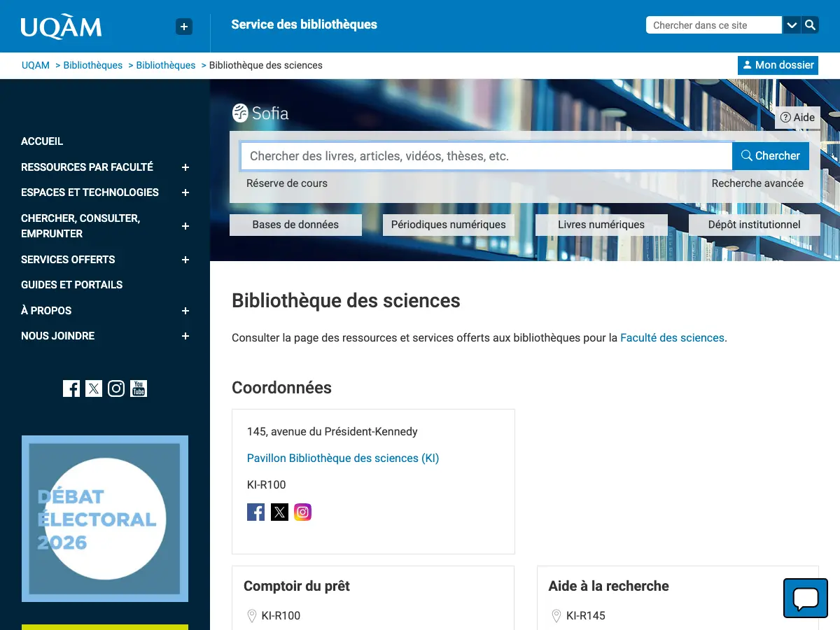Click sidebar X (Twitter) icon
The width and height of the screenshot is (840, 630).
pyautogui.click(x=94, y=388)
